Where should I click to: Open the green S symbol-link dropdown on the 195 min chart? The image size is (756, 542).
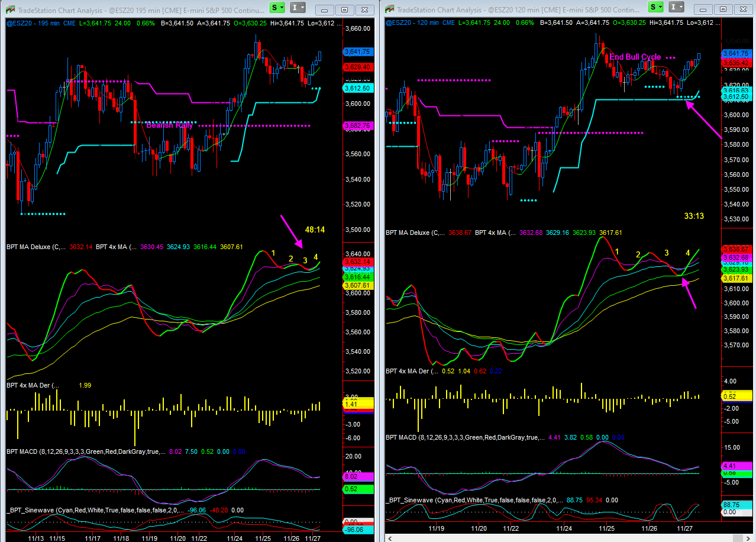pos(277,8)
